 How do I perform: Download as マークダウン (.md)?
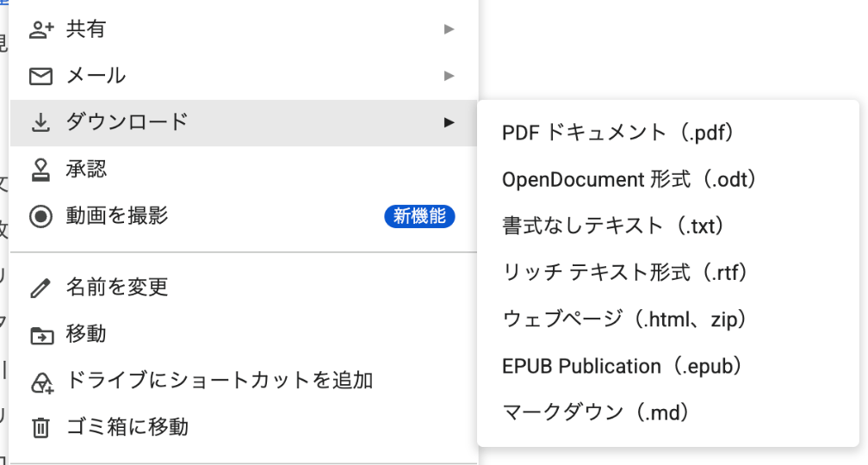668,412
